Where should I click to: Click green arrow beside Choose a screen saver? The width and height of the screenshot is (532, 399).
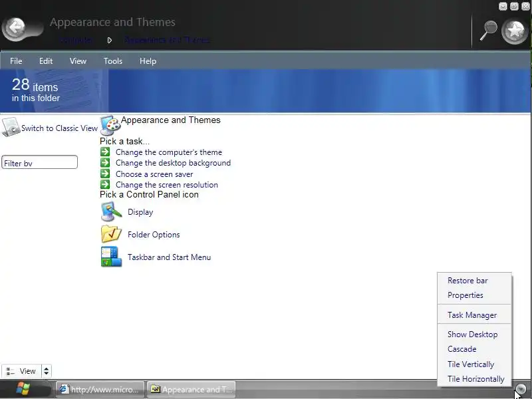[105, 174]
